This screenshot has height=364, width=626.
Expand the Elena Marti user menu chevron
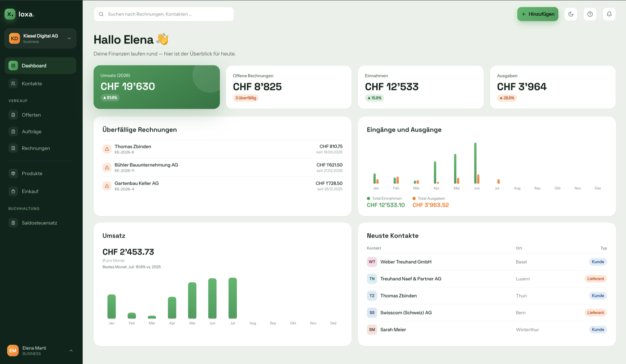[71, 351]
